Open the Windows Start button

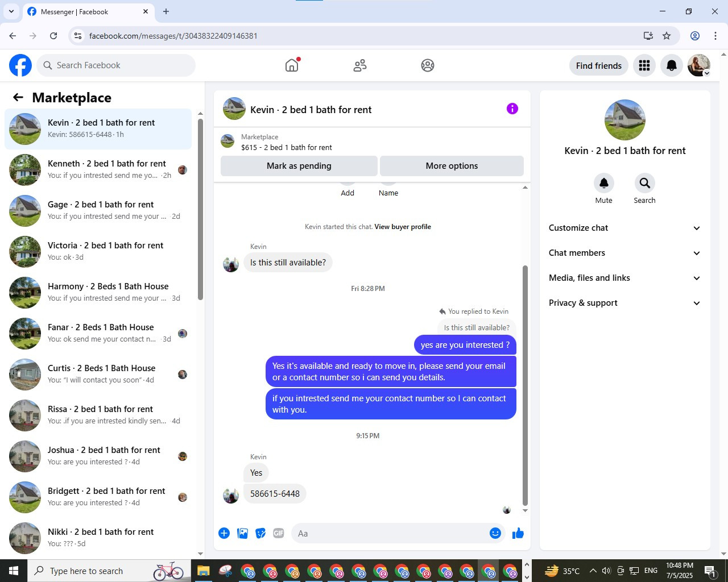14,571
